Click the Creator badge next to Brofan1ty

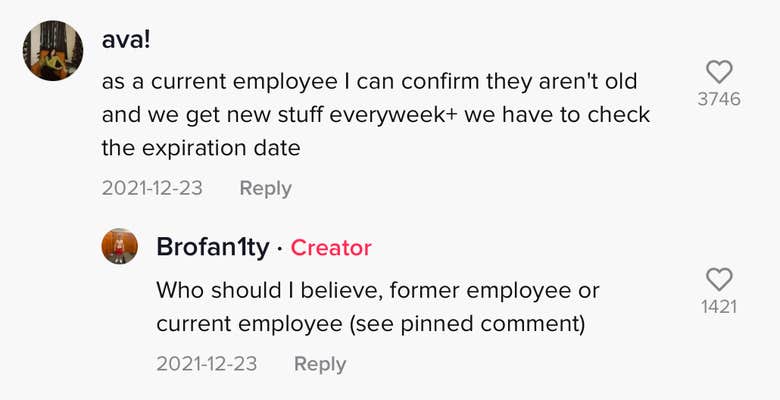click(331, 247)
